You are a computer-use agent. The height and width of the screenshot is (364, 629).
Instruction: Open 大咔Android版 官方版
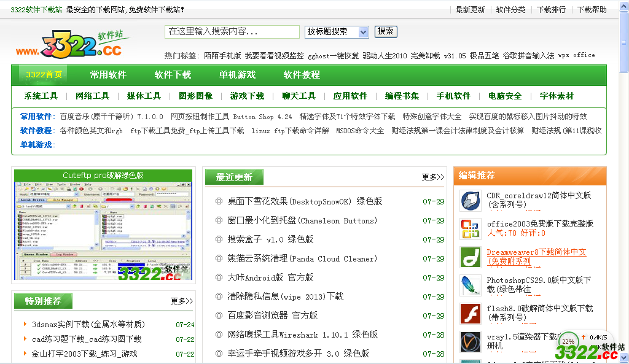pos(270,277)
